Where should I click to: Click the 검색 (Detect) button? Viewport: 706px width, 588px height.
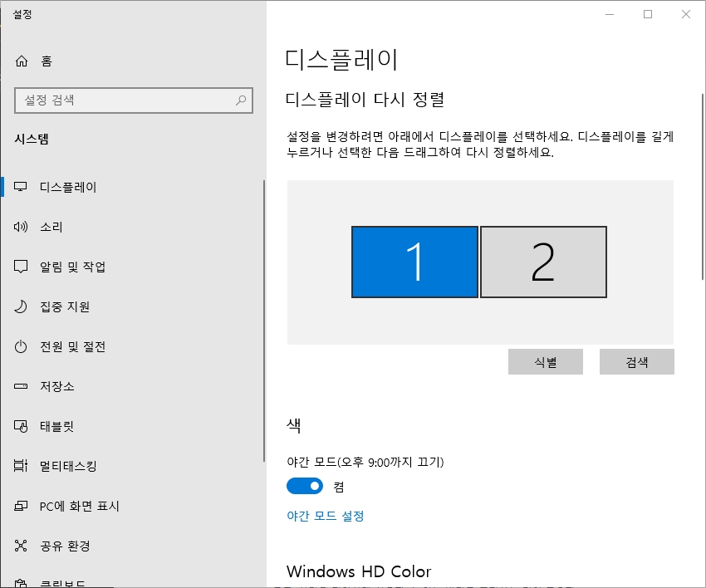click(637, 361)
